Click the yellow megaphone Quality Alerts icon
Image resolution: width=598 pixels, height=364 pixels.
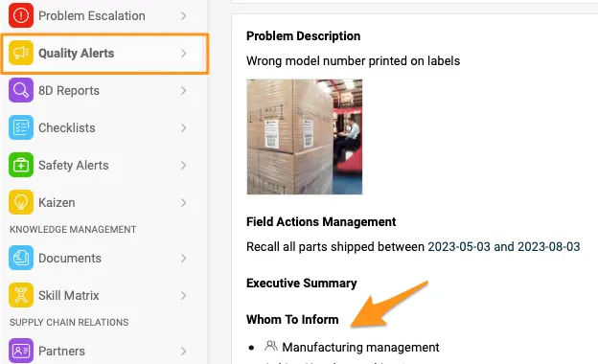click(x=21, y=53)
